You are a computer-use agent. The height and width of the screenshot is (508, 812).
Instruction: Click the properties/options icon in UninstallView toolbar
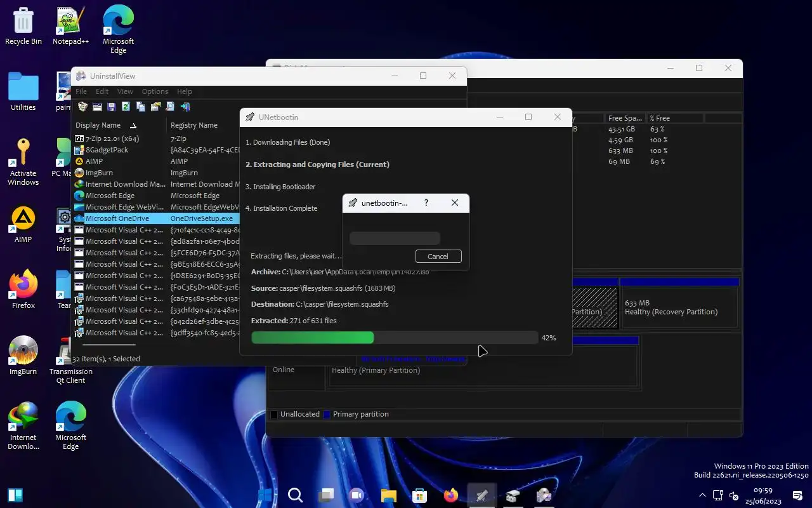click(x=155, y=107)
